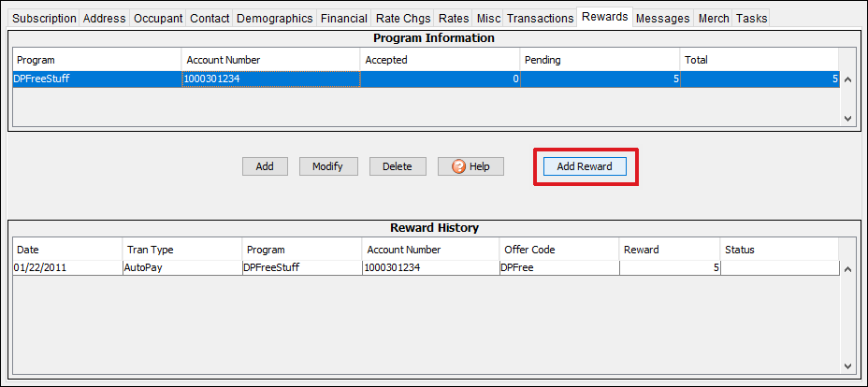Viewport: 868px width, 387px height.
Task: Click the Help button with question icon
Action: coord(470,166)
